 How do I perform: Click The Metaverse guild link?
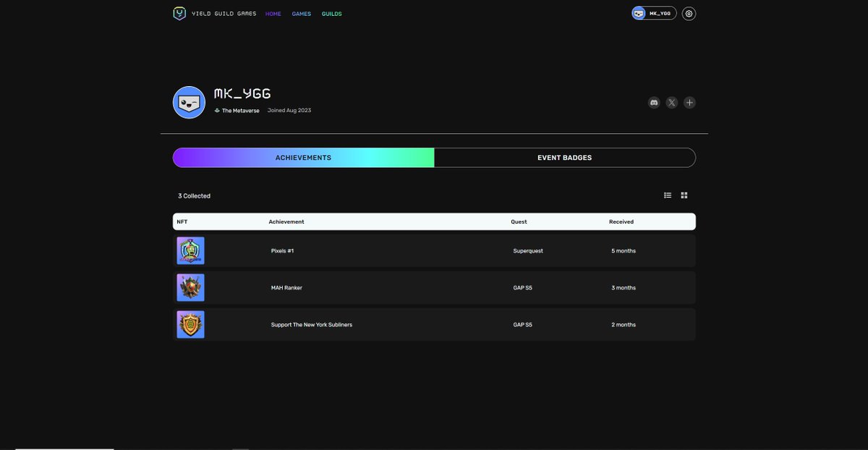click(x=240, y=111)
